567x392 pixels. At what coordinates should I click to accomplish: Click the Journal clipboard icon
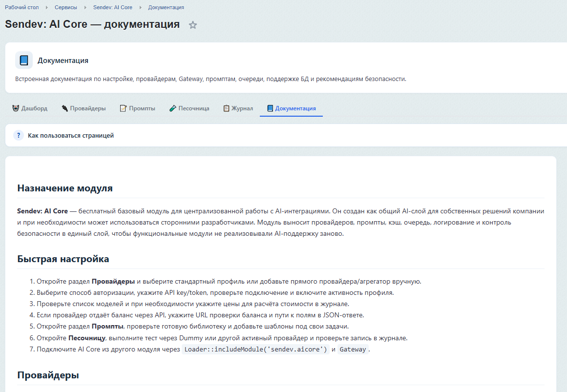pos(227,108)
